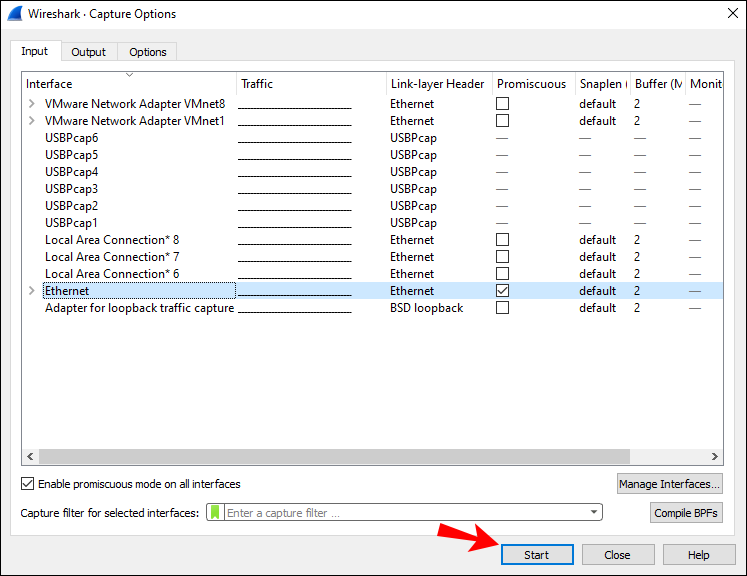Select Local Area Connection* 6 interface

(x=112, y=273)
